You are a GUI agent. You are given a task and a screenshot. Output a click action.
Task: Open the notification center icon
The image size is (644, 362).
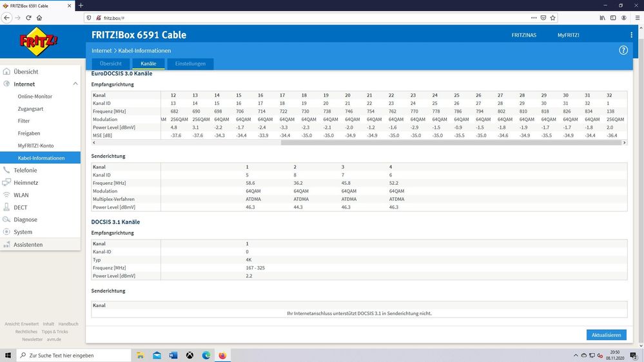point(634,356)
